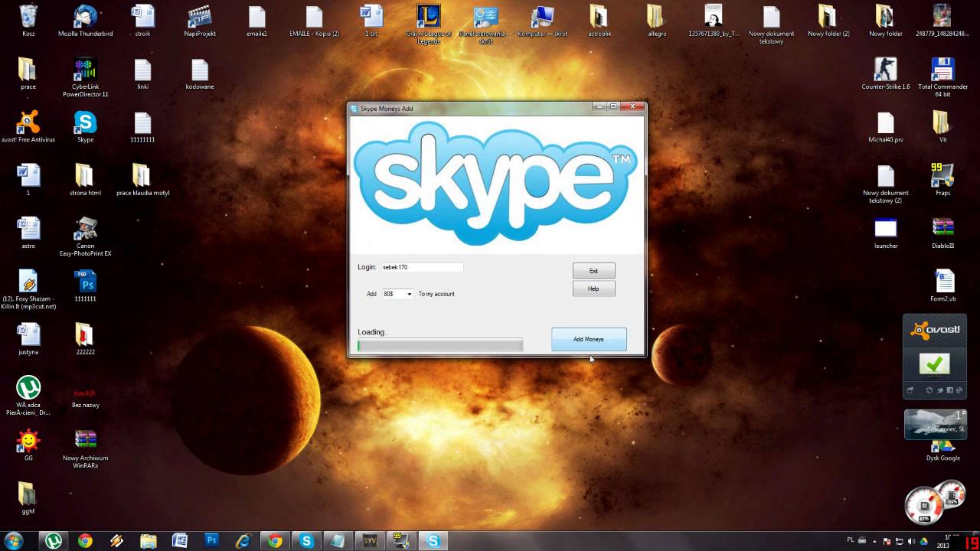Select the Kosz recycle bin icon
980x551 pixels.
(x=28, y=21)
